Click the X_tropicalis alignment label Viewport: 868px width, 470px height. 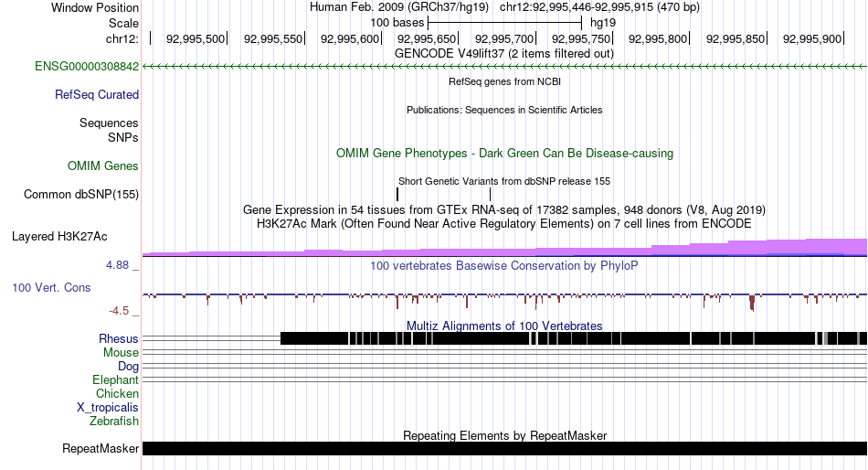click(x=108, y=408)
